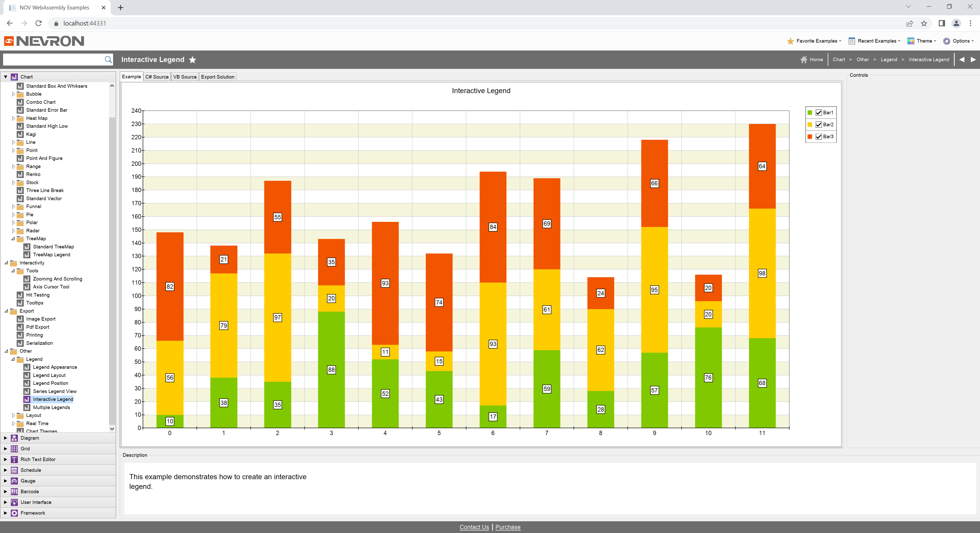Image resolution: width=980 pixels, height=533 pixels.
Task: Go to the next example with the right arrow
Action: tap(973, 59)
